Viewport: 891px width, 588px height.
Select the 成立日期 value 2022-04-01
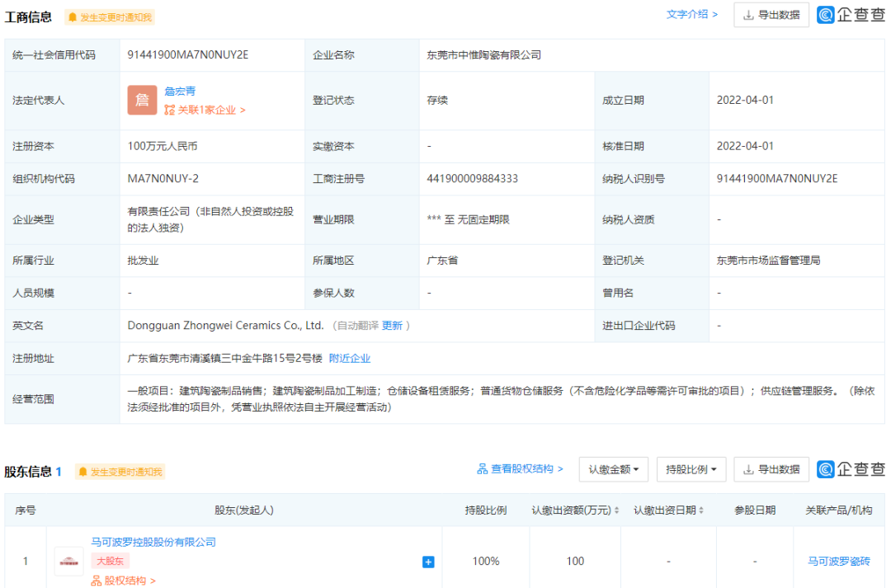tap(745, 100)
